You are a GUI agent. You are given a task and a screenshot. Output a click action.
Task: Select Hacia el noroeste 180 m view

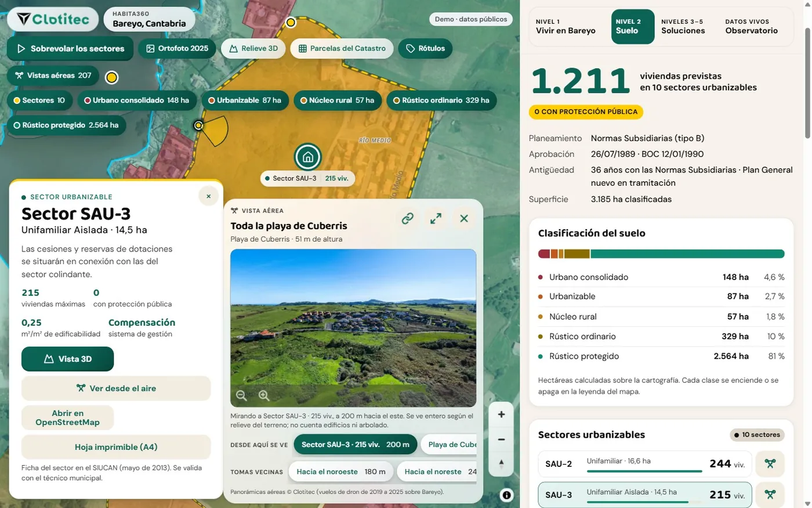pos(341,471)
